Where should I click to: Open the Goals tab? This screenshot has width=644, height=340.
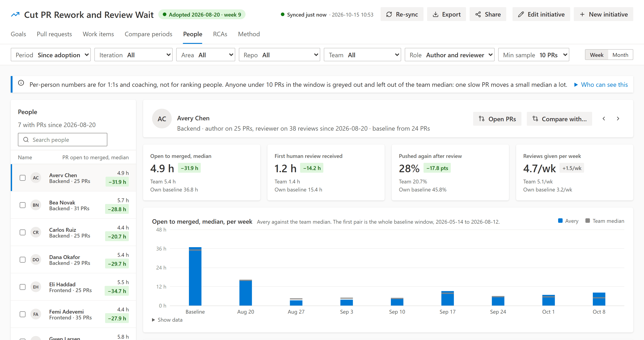18,34
